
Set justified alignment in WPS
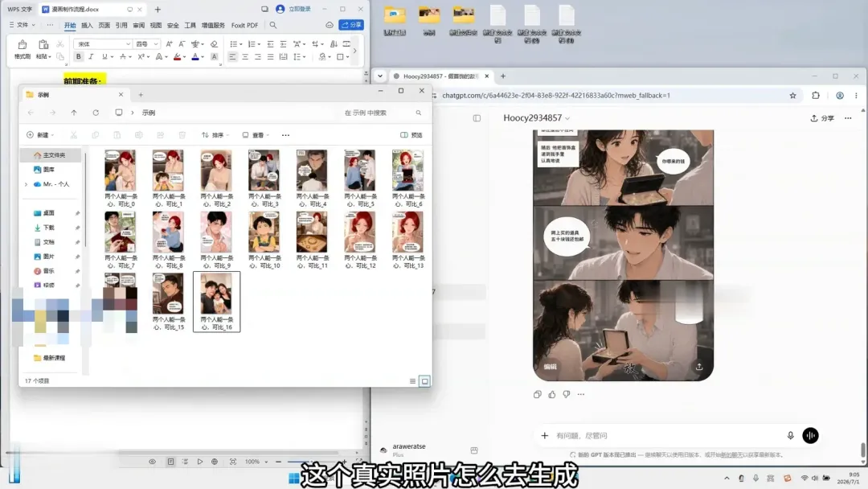(270, 56)
